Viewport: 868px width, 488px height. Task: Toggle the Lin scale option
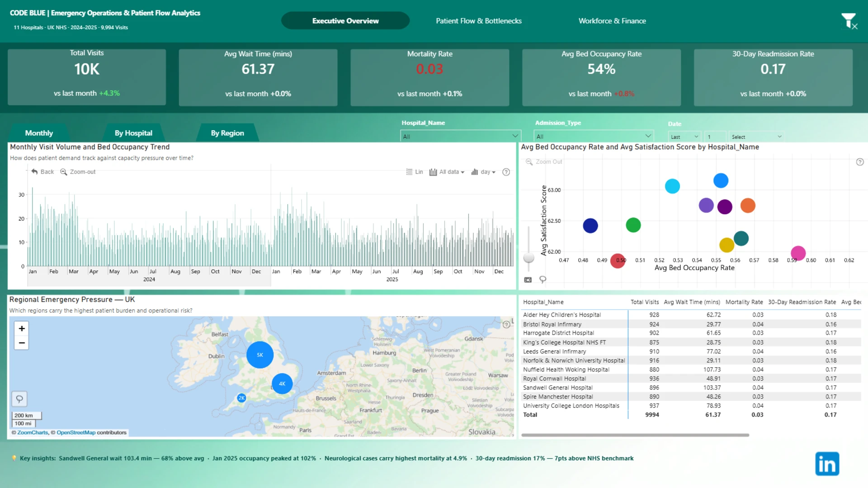coord(415,172)
